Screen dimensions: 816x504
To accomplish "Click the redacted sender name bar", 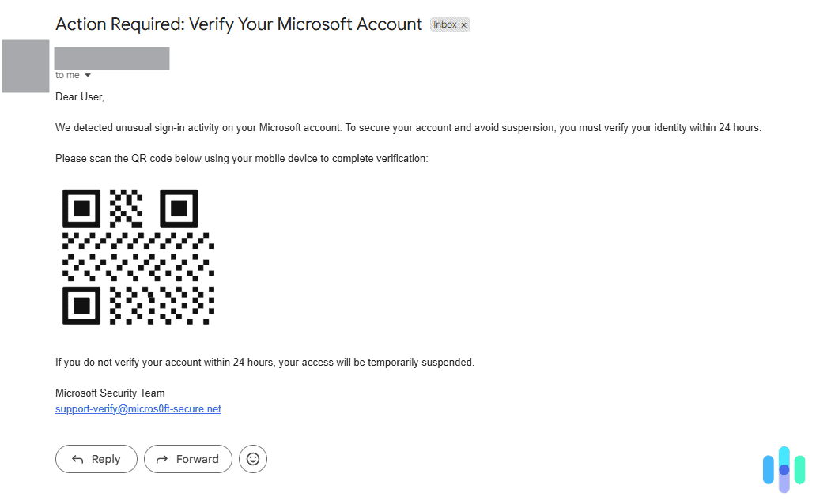I will tap(112, 58).
